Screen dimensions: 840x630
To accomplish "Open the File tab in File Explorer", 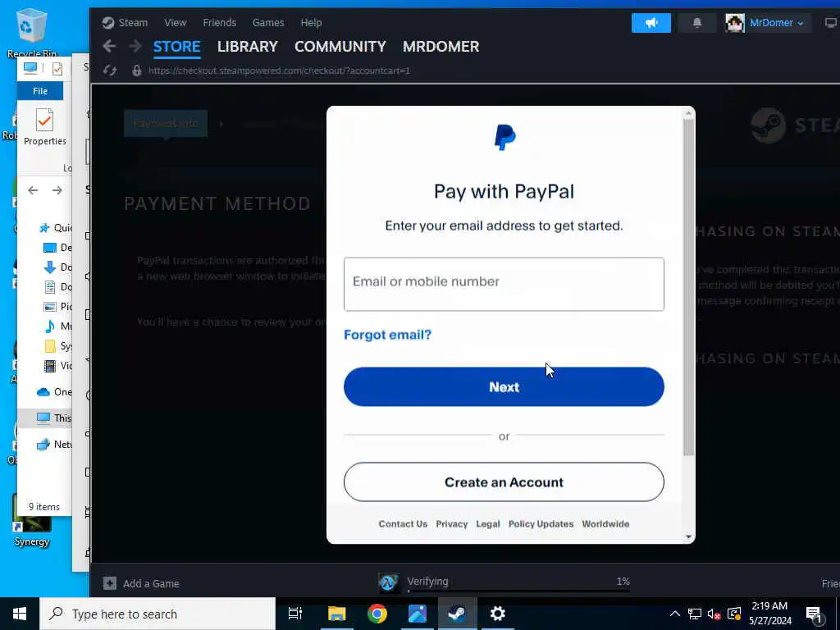I will pyautogui.click(x=40, y=91).
